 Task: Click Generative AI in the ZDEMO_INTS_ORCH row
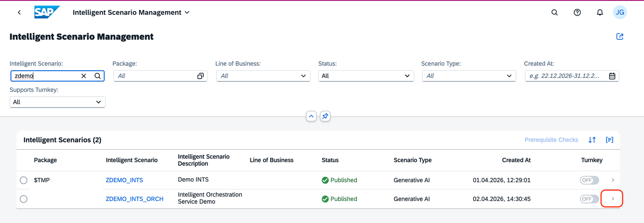pos(411,199)
